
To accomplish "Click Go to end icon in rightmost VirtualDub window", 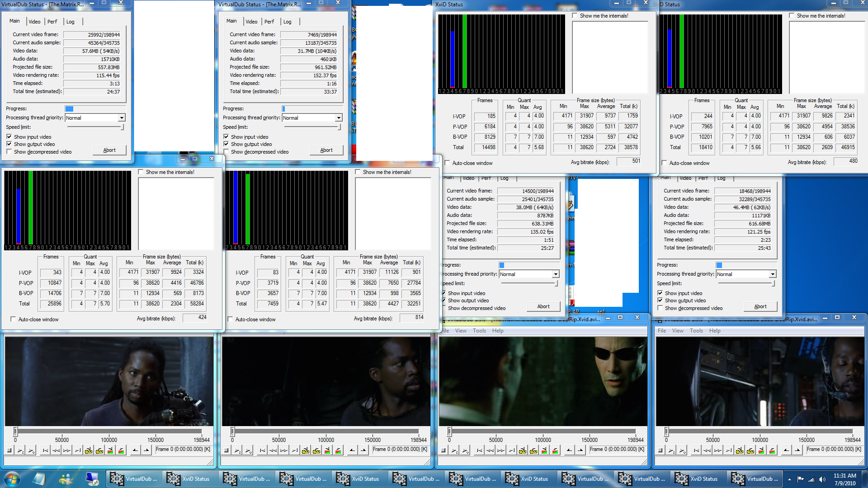I will click(x=729, y=450).
